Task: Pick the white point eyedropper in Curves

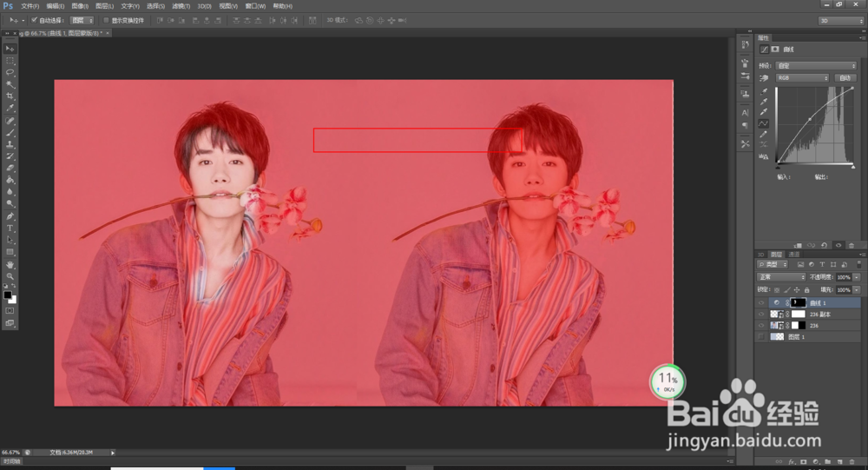Action: coord(764,112)
